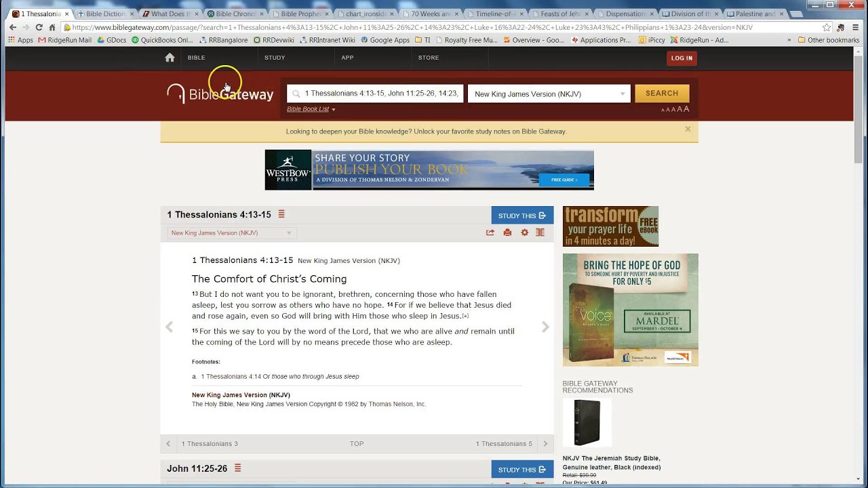The width and height of the screenshot is (868, 488).
Task: Click the BibleGateway logo
Action: tap(220, 94)
